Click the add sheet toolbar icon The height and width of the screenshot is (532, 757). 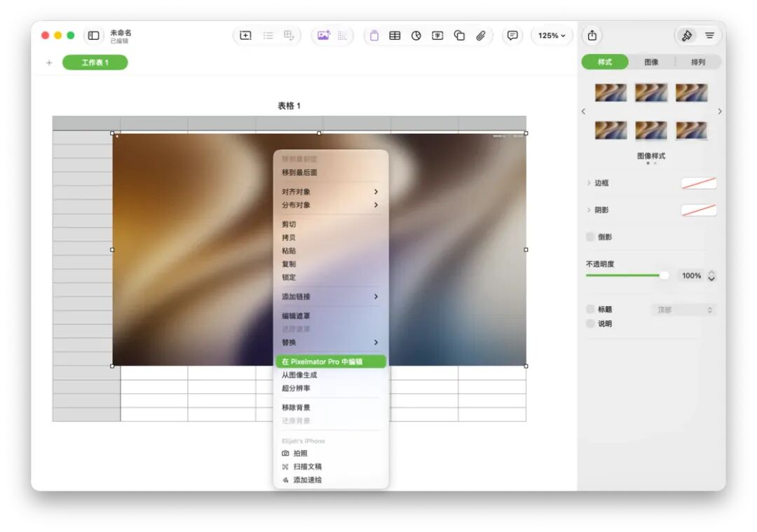click(245, 35)
